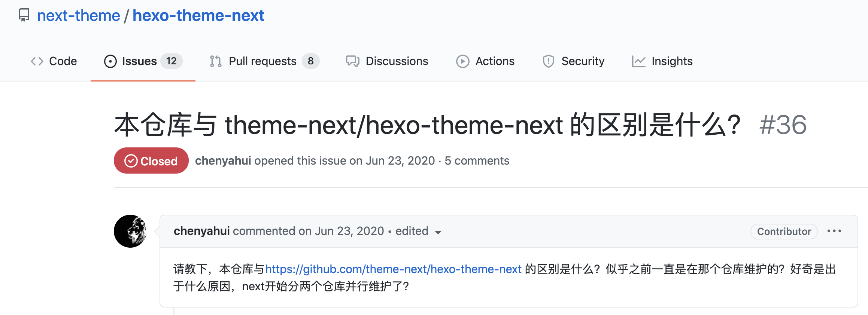Click the red Closed status badge
The height and width of the screenshot is (315, 868).
[151, 161]
